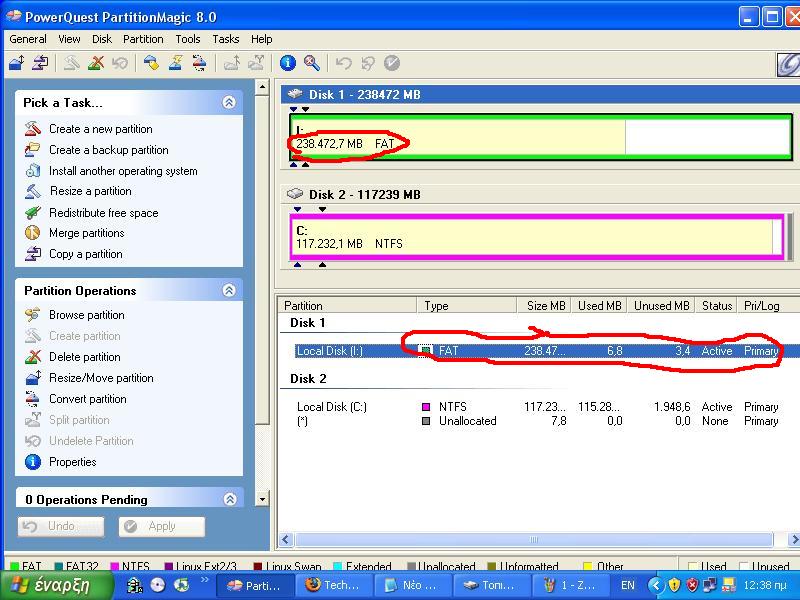Viewport: 800px width, 600px height.
Task: Click the red shield icon in the system tray
Action: click(x=692, y=585)
